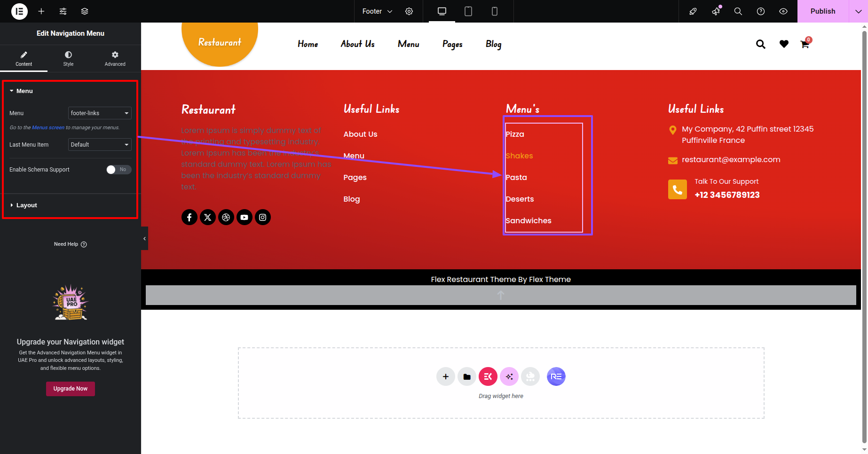
Task: Follow the Menus screen link
Action: [x=48, y=128]
